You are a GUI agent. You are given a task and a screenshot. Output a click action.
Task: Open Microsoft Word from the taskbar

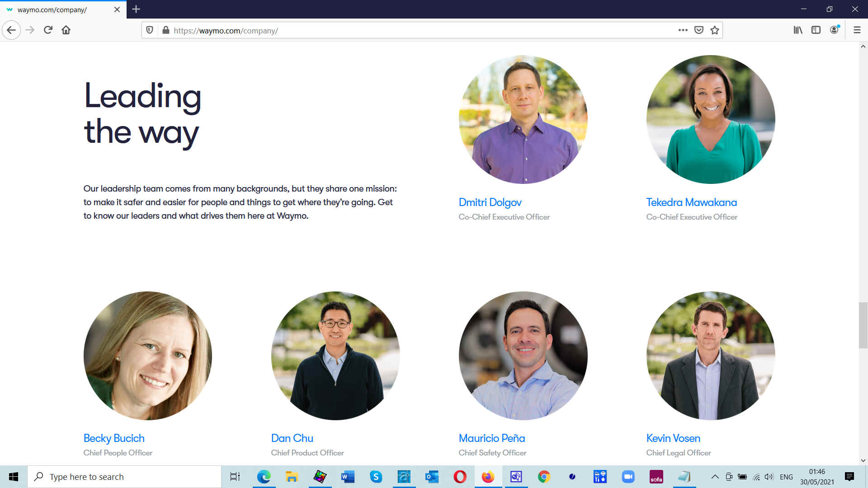[348, 477]
